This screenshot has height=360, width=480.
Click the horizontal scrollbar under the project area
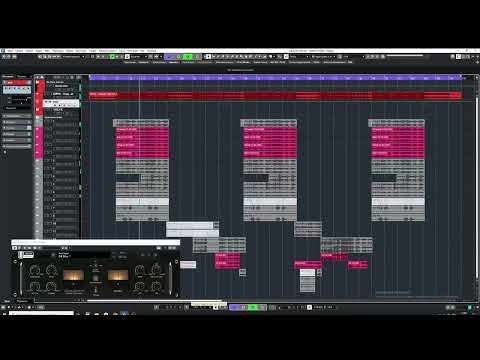click(x=155, y=300)
